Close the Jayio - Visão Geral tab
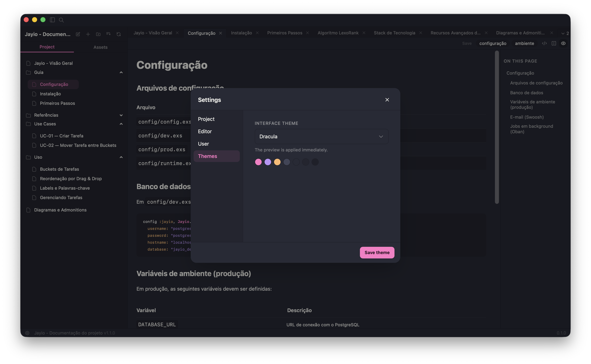Image resolution: width=591 pixels, height=364 pixels. point(177,33)
